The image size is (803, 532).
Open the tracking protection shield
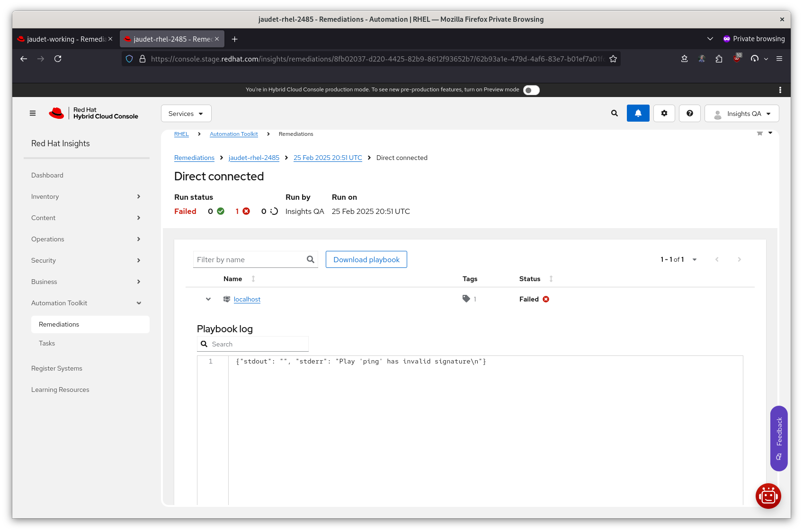(x=129, y=59)
